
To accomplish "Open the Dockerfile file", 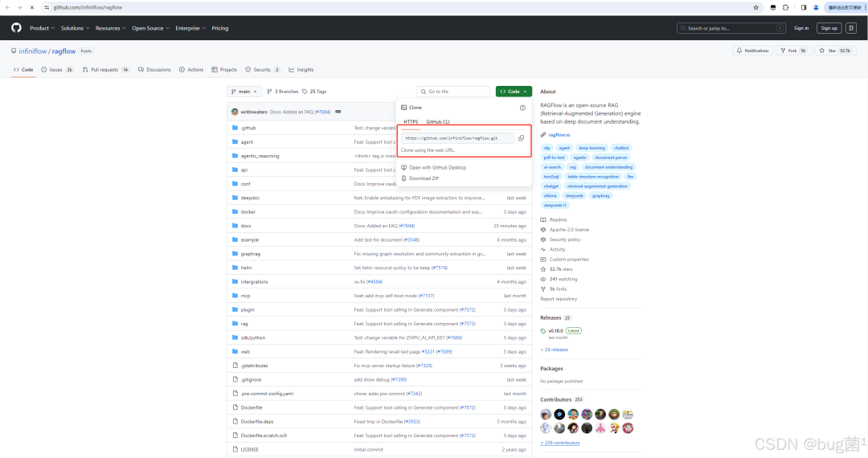I will (252, 407).
